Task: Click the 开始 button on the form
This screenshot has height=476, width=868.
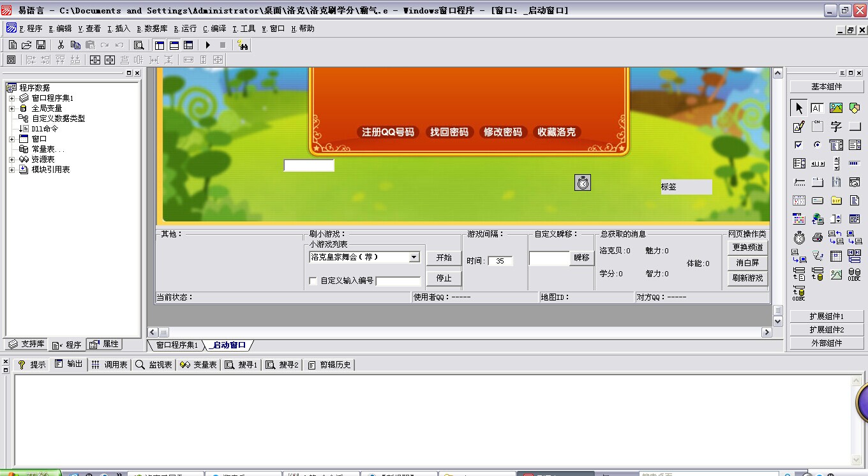Action: (444, 258)
